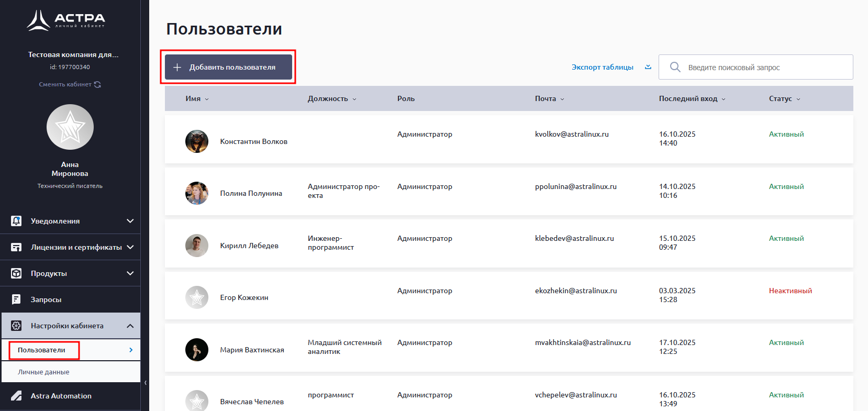Click the Экспорт таблицы link
Screen dimensions: 868x411
pyautogui.click(x=602, y=67)
